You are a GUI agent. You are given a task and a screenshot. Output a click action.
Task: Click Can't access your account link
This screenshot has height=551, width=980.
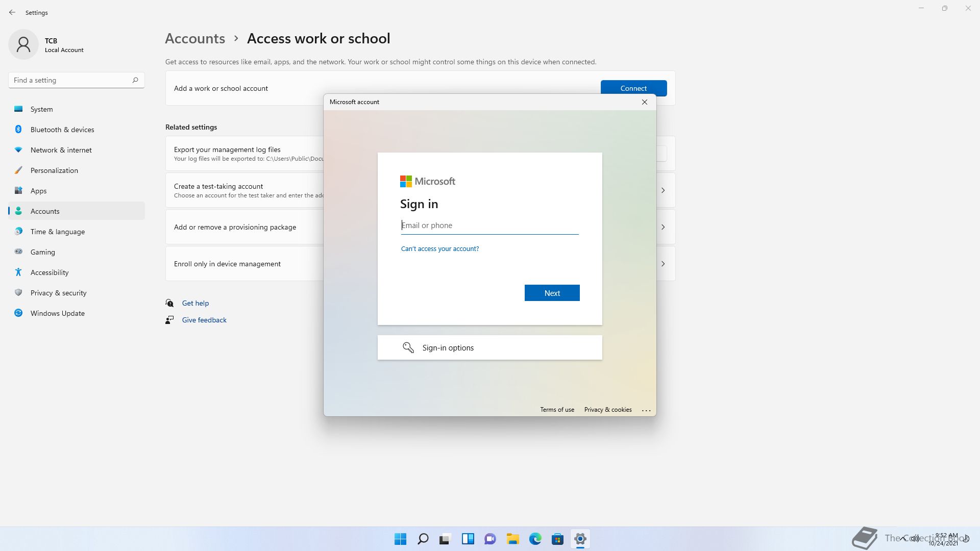(440, 249)
